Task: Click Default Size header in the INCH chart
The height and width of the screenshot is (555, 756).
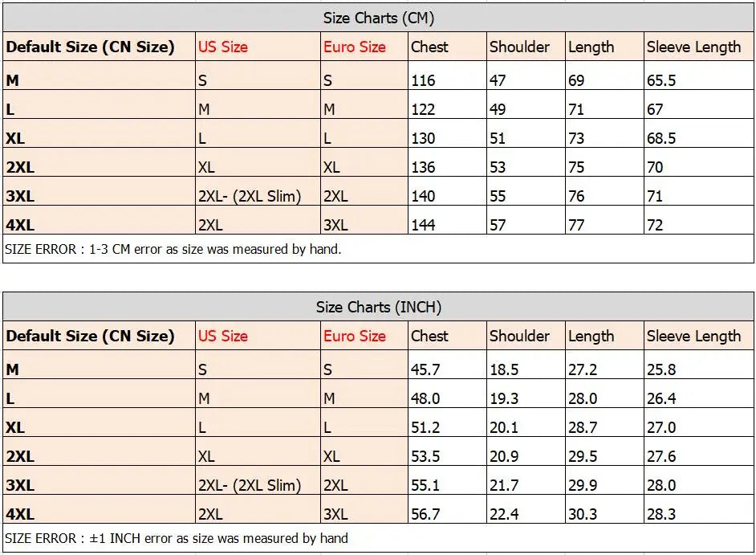Action: pyautogui.click(x=90, y=336)
